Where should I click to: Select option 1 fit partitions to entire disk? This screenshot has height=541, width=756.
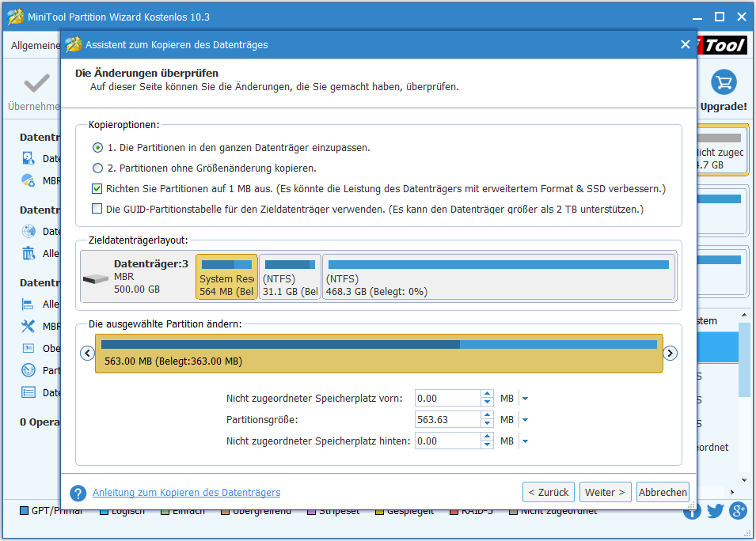[97, 147]
